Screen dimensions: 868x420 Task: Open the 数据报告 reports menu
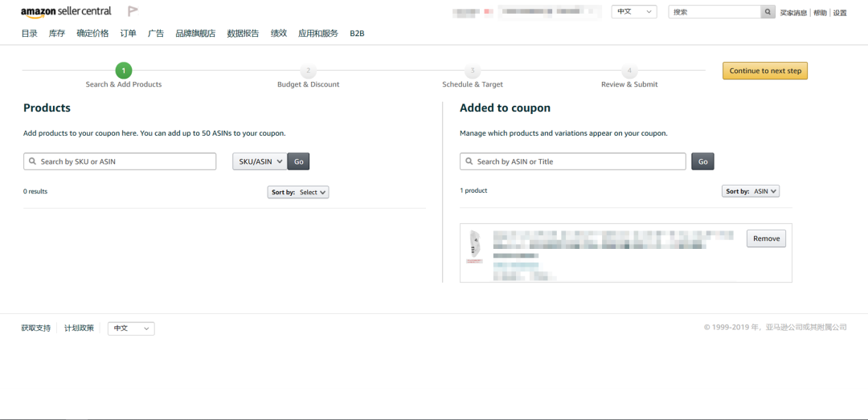[243, 34]
